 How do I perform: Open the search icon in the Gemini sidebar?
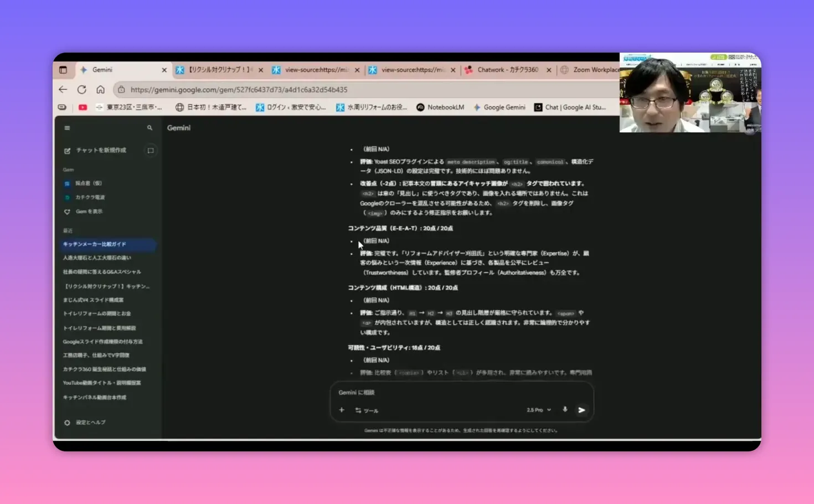click(x=149, y=127)
